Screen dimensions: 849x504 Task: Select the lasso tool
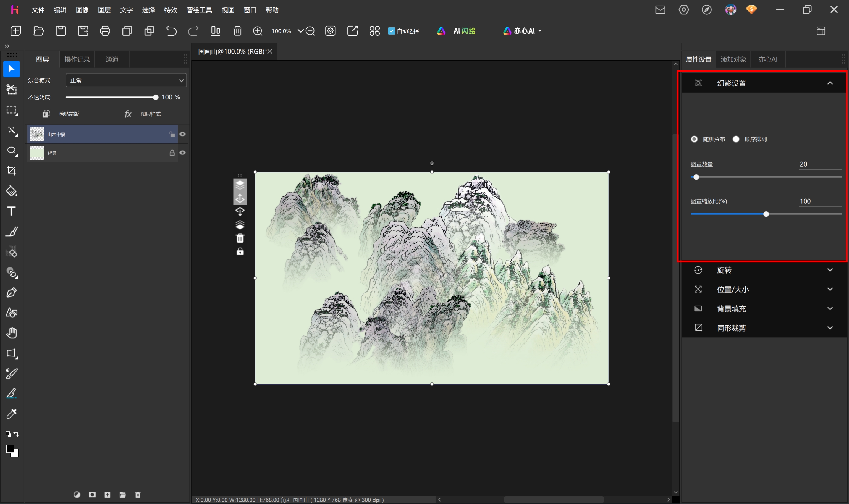coord(12,151)
